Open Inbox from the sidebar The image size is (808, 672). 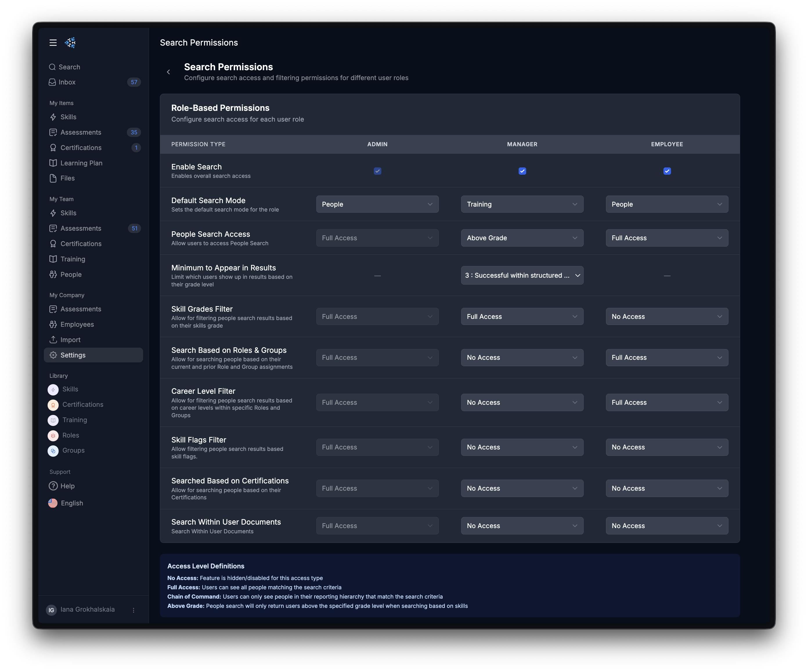[67, 82]
